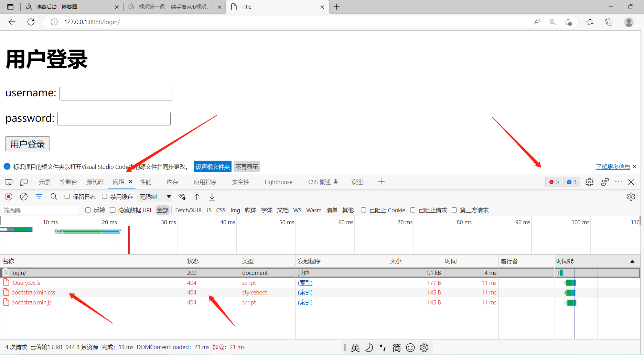The height and width of the screenshot is (355, 644).
Task: Open DevTools settings gear
Action: coord(589,182)
